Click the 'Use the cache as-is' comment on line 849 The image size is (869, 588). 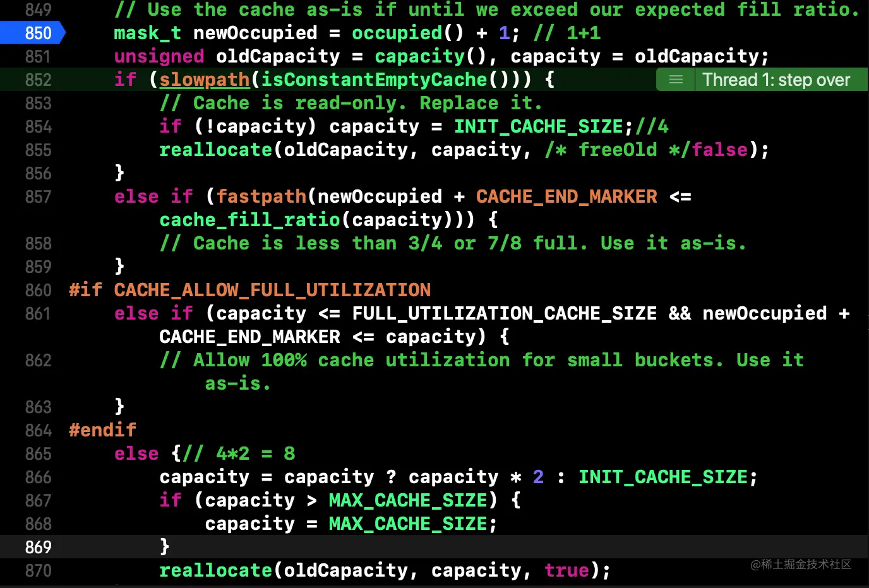tap(487, 9)
